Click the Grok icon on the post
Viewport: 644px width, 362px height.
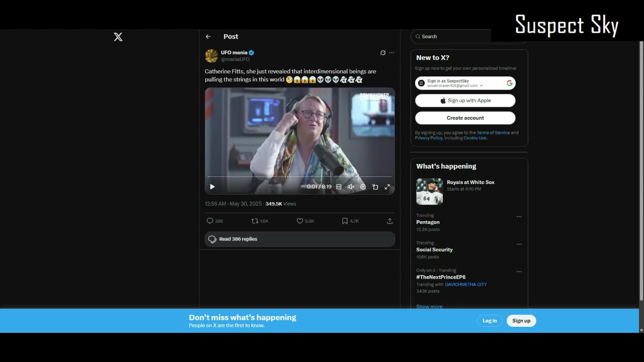point(383,53)
